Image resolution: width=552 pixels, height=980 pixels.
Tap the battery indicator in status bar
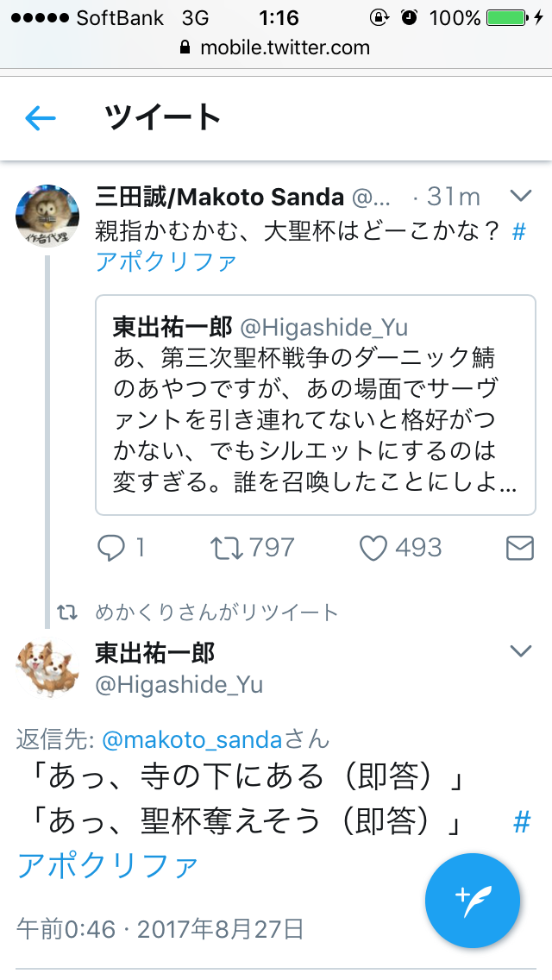tap(506, 17)
